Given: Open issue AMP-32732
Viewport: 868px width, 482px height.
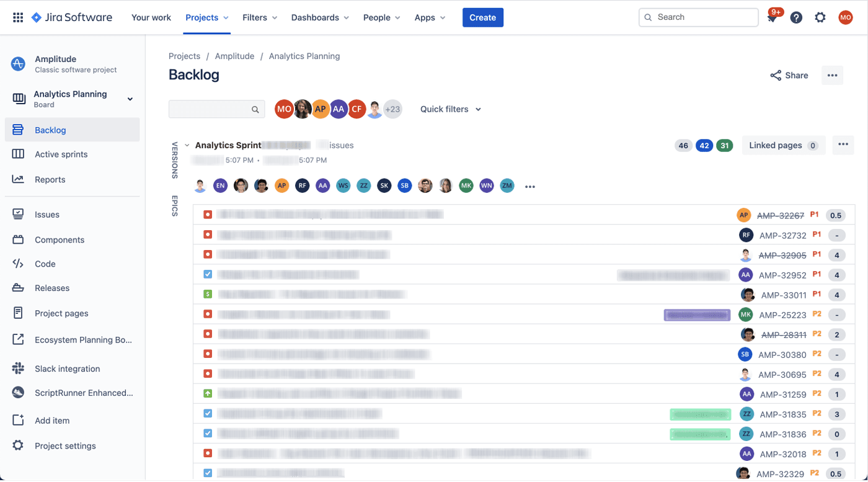Looking at the screenshot, I should [782, 235].
